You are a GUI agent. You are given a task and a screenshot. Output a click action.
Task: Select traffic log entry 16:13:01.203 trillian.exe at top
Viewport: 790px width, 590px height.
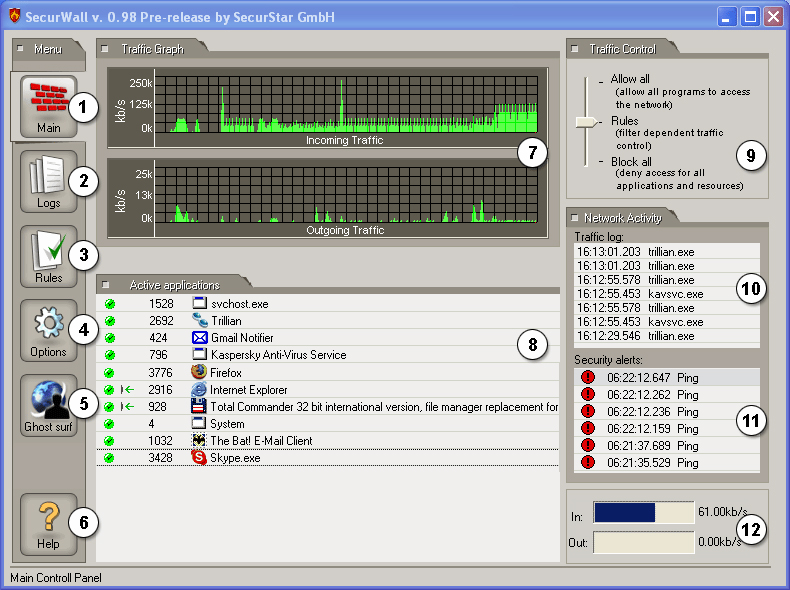point(667,251)
